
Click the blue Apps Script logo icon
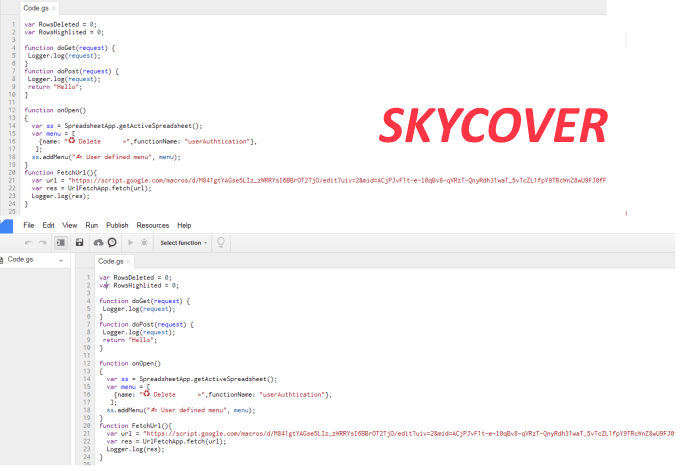(x=6, y=226)
